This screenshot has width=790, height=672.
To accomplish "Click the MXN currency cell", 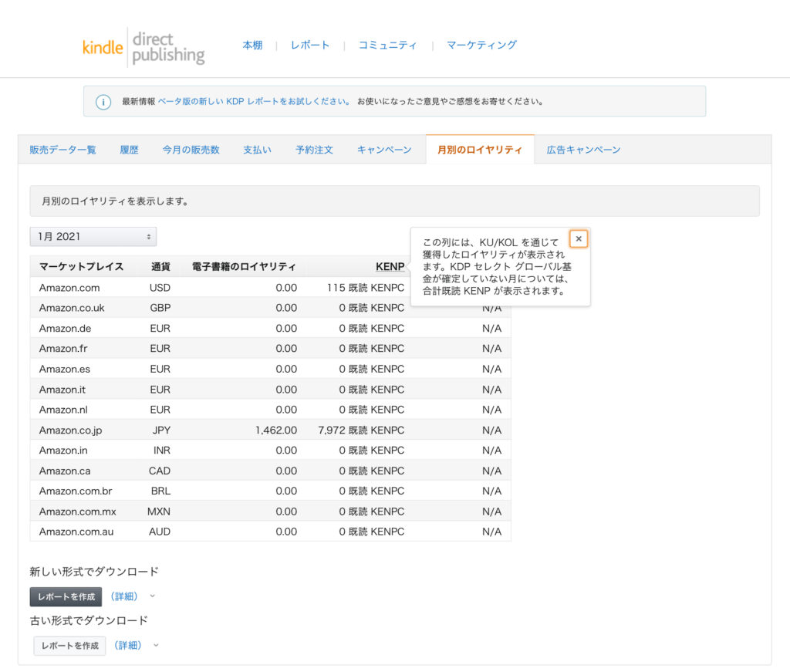I will click(159, 512).
